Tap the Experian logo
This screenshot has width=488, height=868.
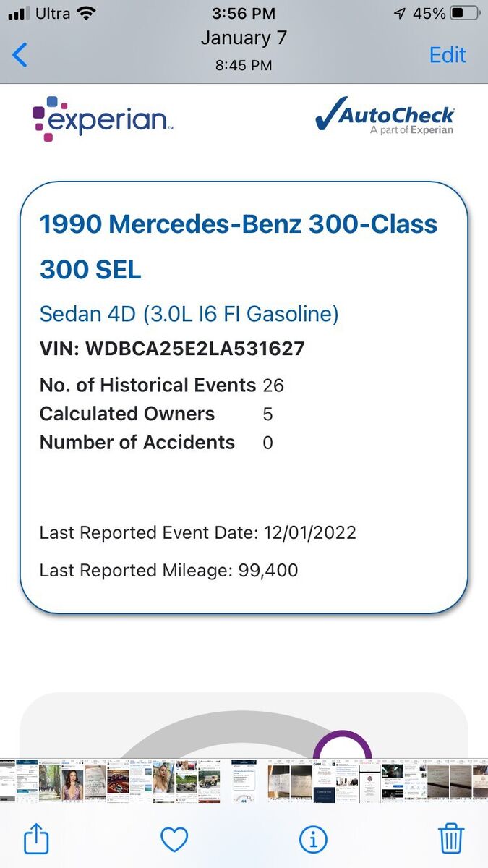pos(102,119)
